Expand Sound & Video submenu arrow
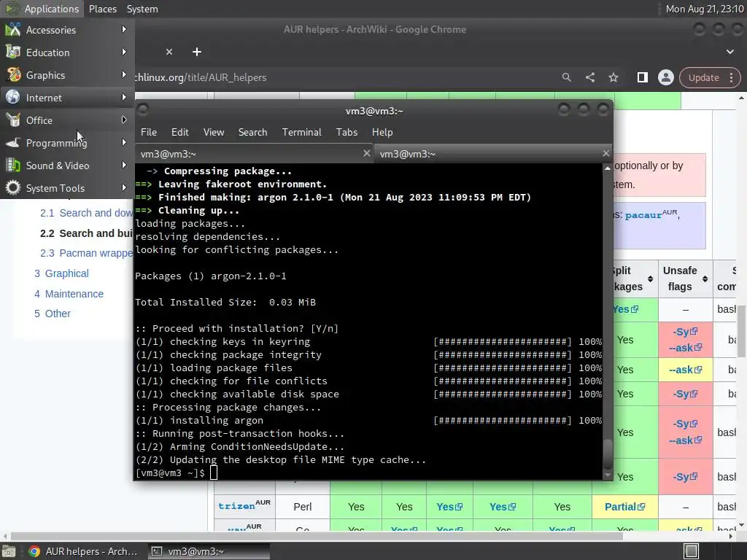Screen dimensions: 747x560 click(x=124, y=166)
